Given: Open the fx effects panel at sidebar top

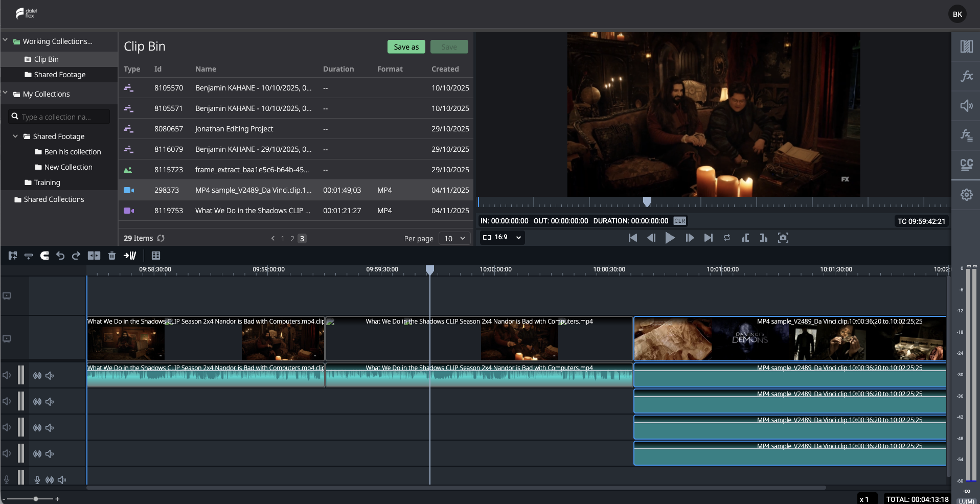Looking at the screenshot, I should 966,76.
